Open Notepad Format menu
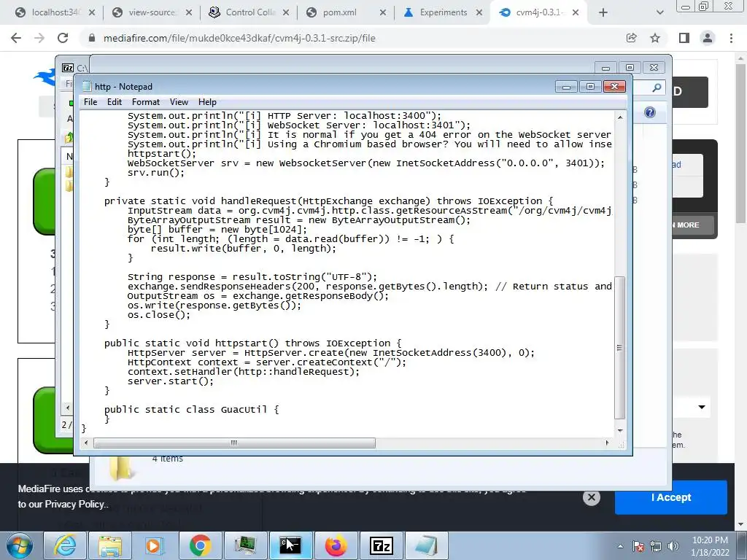 [x=146, y=102]
